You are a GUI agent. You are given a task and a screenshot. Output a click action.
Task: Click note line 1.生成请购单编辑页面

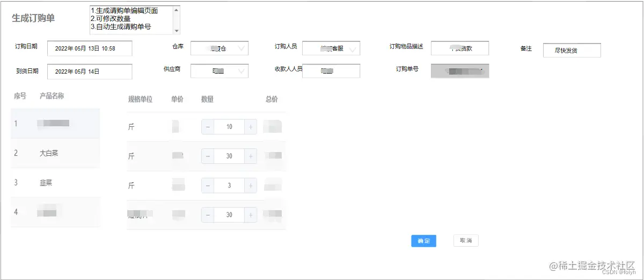(x=125, y=11)
